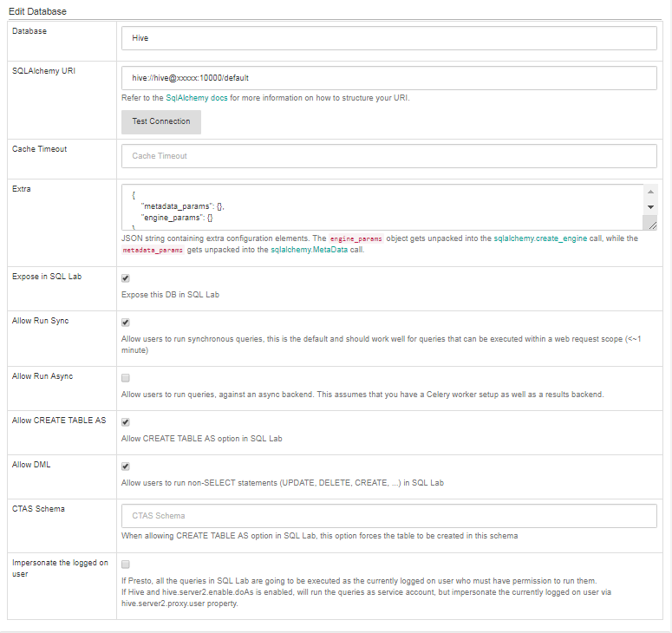Image resolution: width=672 pixels, height=633 pixels.
Task: Click inside the Extra JSON text area
Action: [x=382, y=206]
